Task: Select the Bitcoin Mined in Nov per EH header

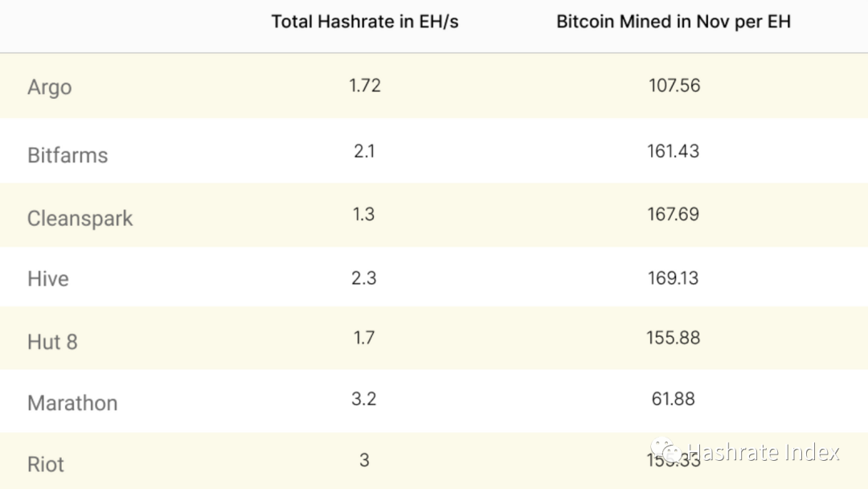Action: click(x=674, y=22)
